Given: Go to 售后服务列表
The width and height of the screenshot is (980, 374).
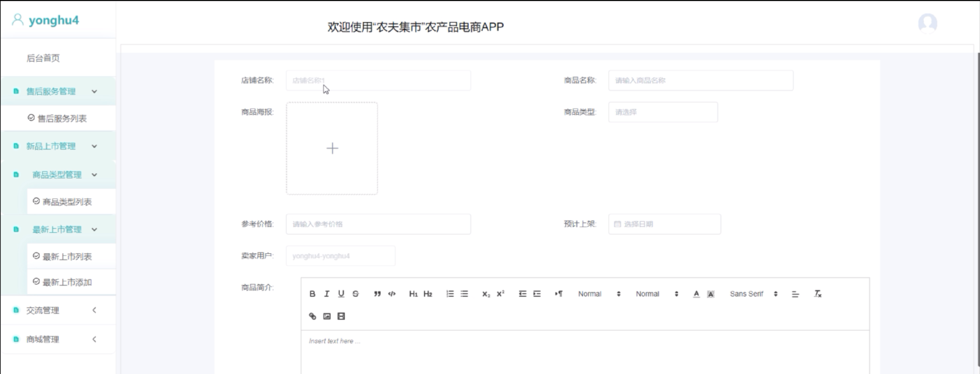Looking at the screenshot, I should (62, 119).
